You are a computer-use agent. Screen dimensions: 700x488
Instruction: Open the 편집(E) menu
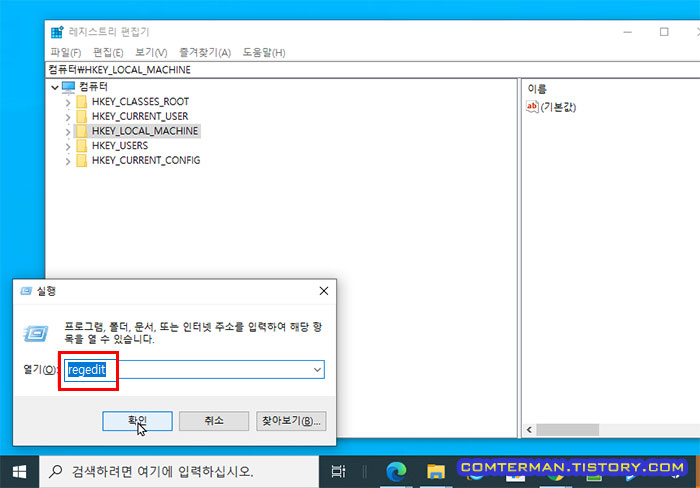pos(108,53)
